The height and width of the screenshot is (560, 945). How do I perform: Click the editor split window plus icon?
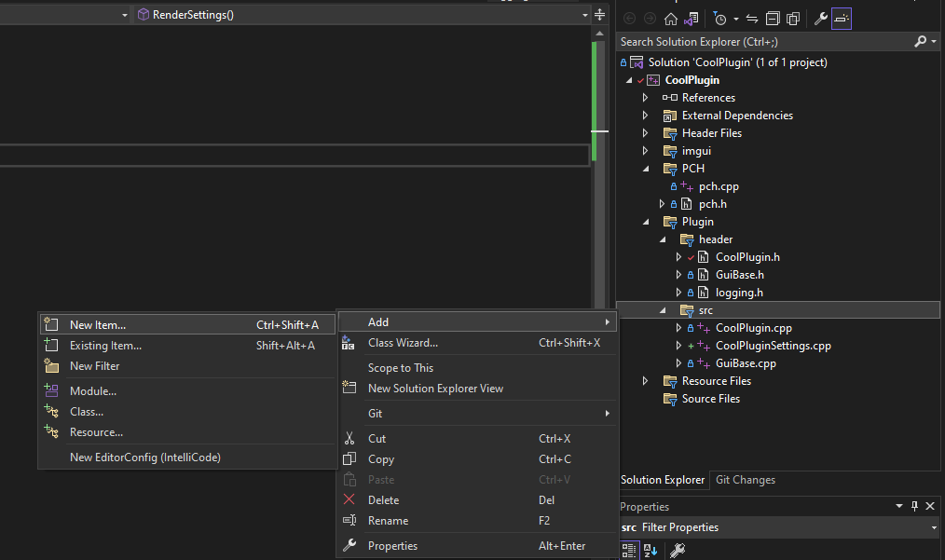pos(599,15)
